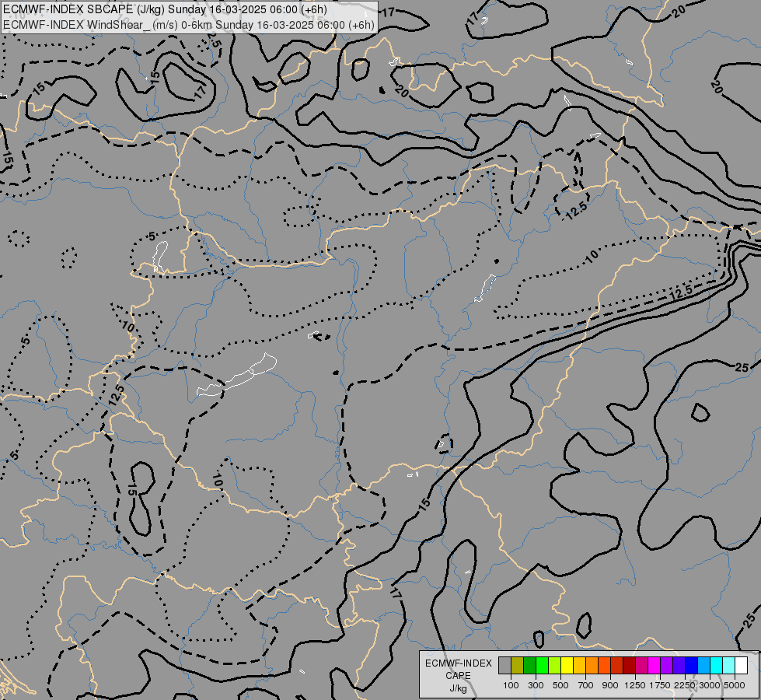Select the olive legend swatch after 100
Viewport: 761px width, 700px height.
click(x=518, y=665)
